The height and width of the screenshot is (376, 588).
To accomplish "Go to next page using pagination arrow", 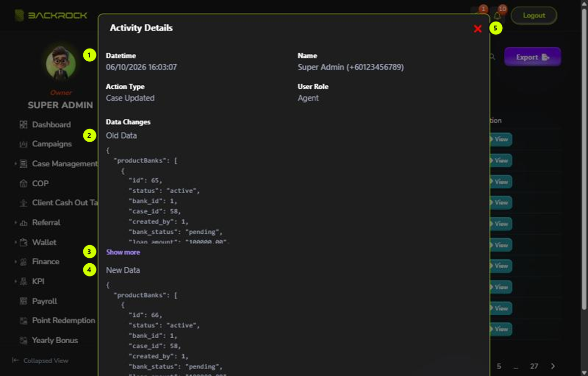I will pyautogui.click(x=553, y=366).
